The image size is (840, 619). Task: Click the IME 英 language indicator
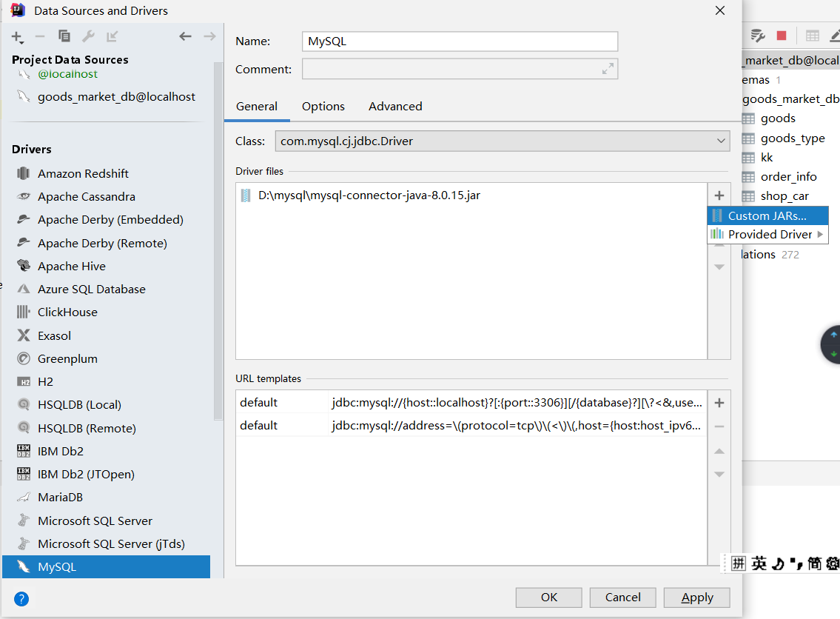tap(759, 563)
